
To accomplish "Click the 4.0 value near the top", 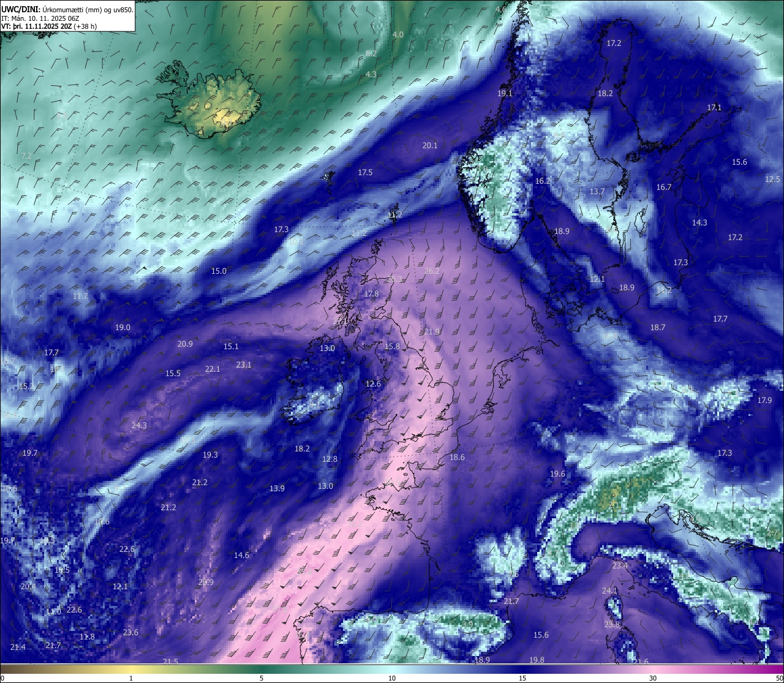I will click(398, 34).
